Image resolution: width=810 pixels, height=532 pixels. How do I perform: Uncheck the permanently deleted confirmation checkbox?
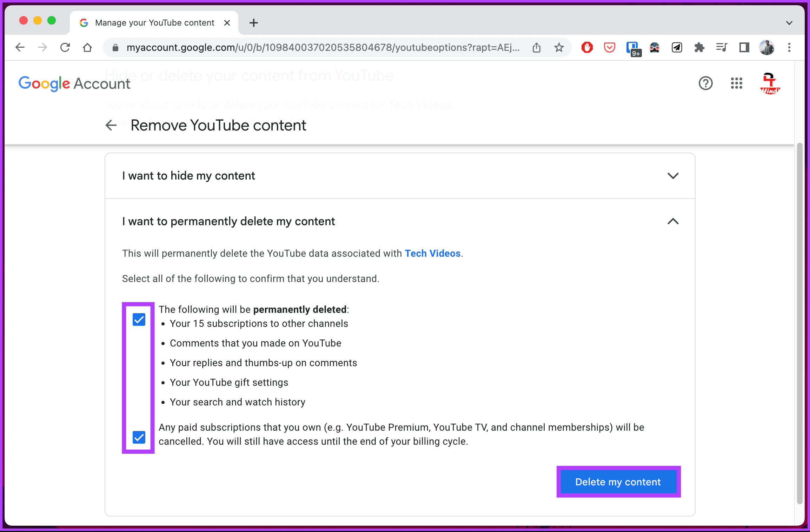click(139, 319)
